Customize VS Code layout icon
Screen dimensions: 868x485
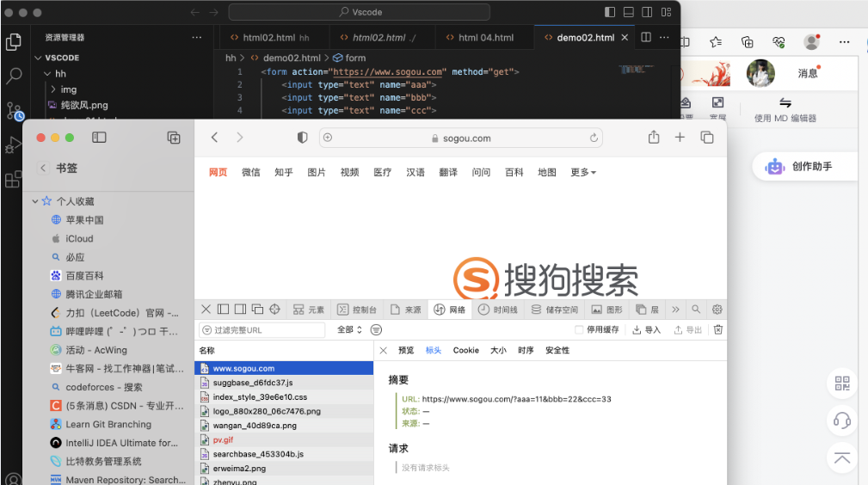(x=666, y=12)
